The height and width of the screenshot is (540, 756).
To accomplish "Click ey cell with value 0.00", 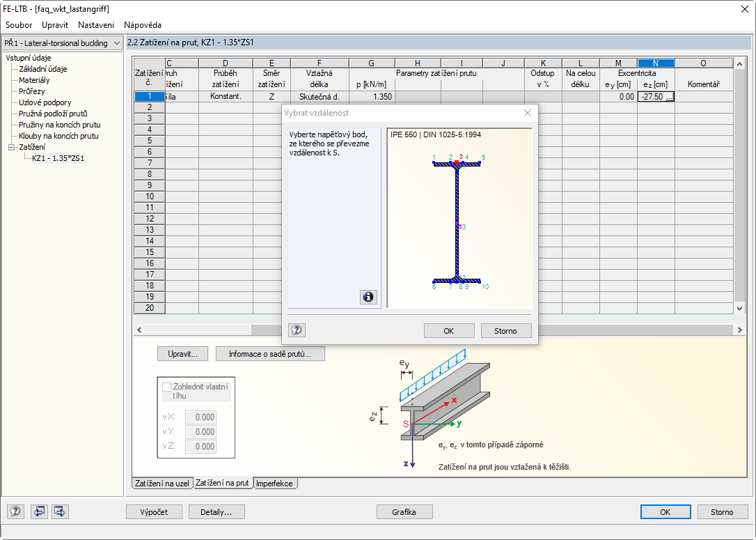I will [619, 97].
